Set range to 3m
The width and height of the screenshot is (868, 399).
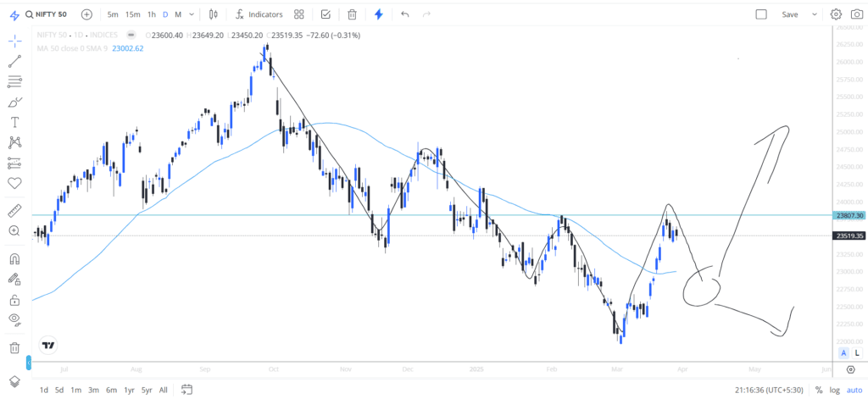[93, 390]
